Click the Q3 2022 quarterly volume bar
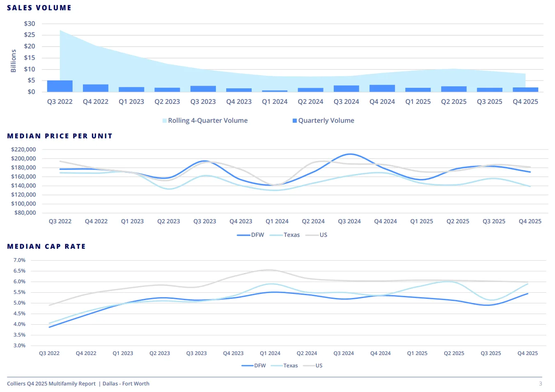 point(60,86)
